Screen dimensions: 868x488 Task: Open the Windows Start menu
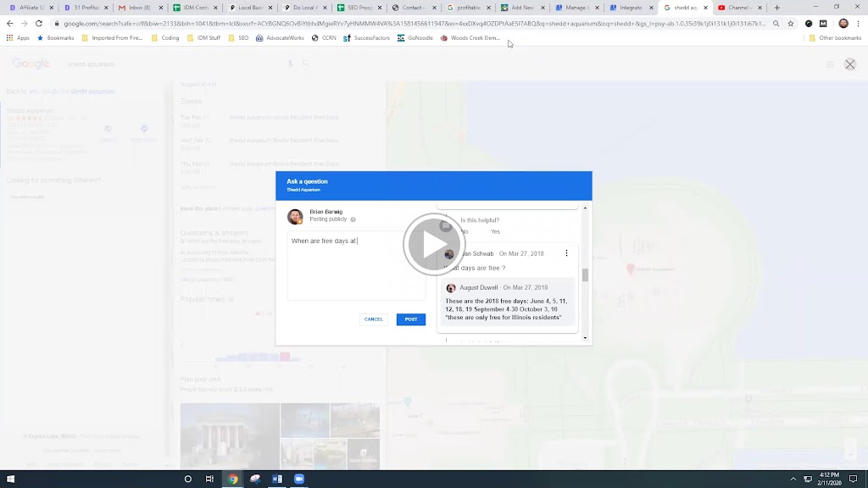click(x=10, y=480)
